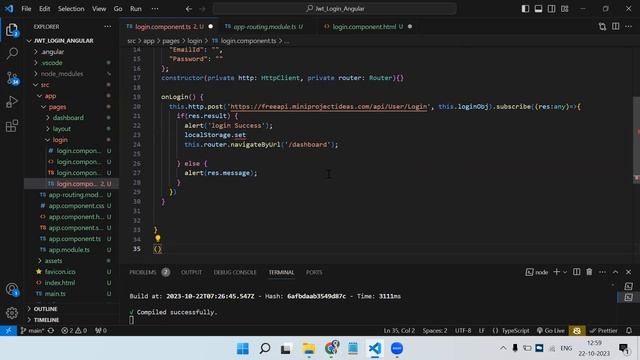
Task: Open the Edit menu
Action: point(44,9)
